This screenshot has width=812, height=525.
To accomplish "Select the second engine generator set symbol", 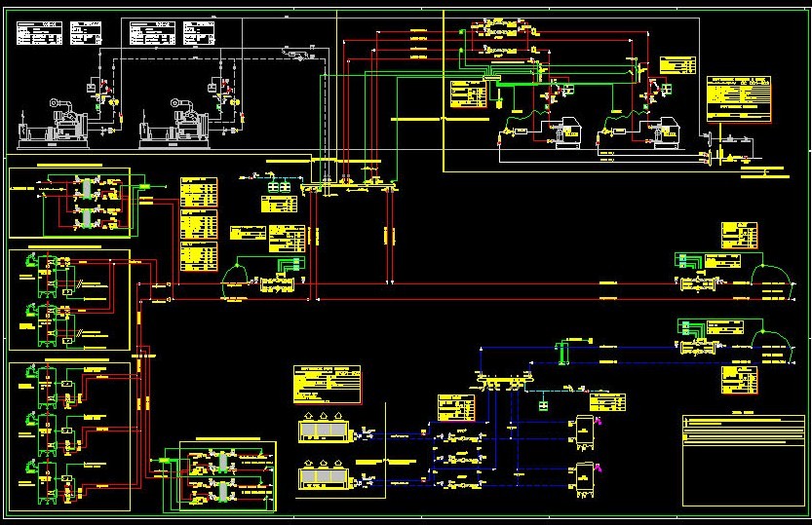I will coord(179,123).
